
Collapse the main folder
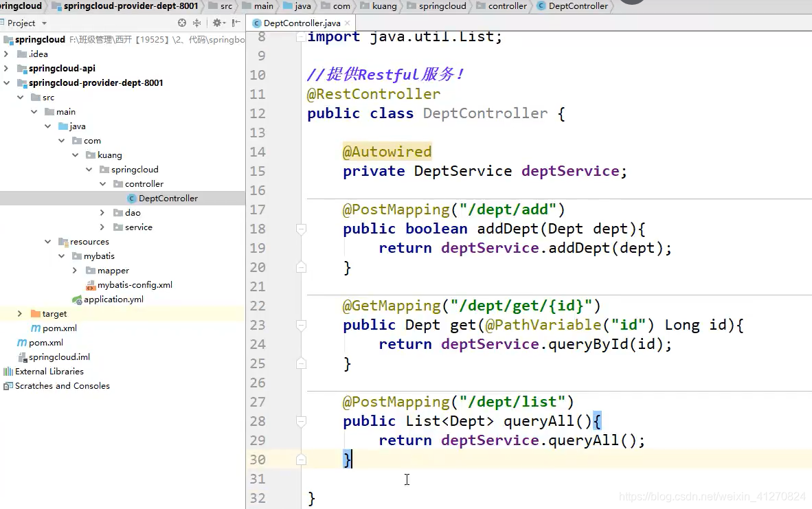click(x=34, y=112)
